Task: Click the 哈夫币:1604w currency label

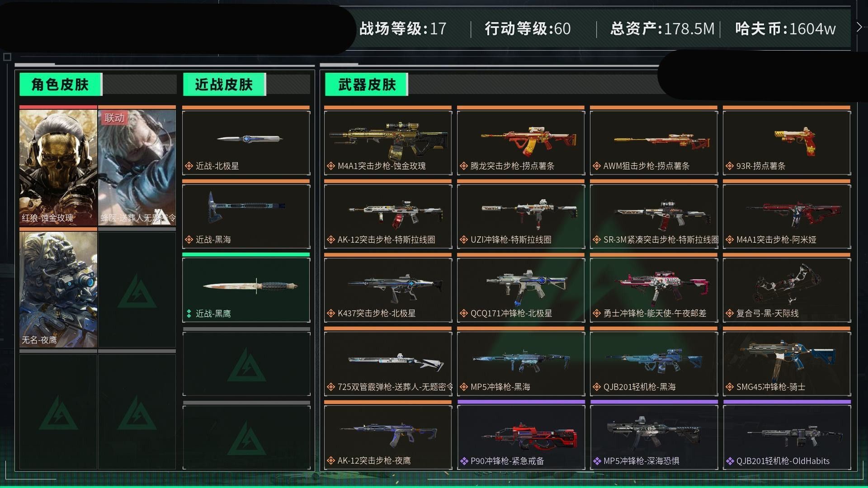Action: 785,29
